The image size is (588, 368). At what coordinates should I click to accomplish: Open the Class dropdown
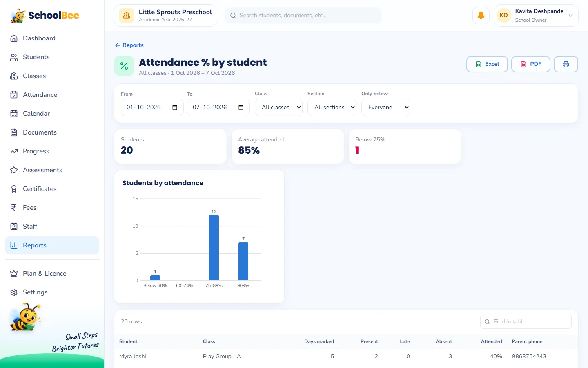point(279,108)
